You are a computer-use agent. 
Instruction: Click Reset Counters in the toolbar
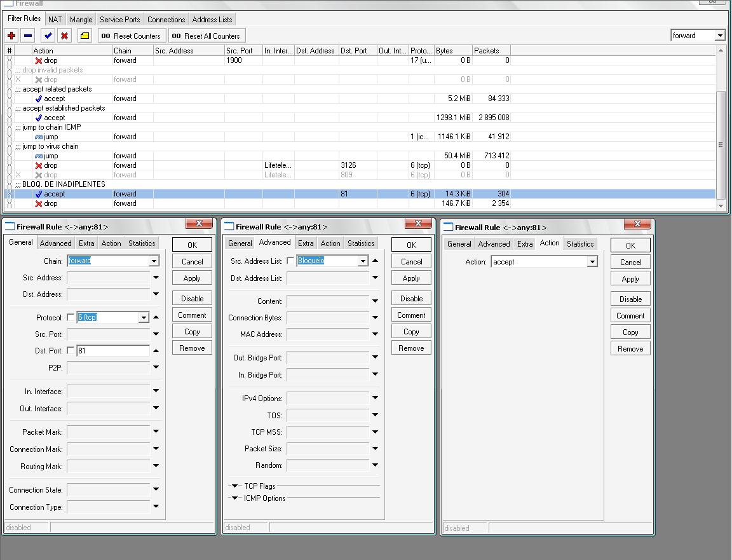(132, 36)
